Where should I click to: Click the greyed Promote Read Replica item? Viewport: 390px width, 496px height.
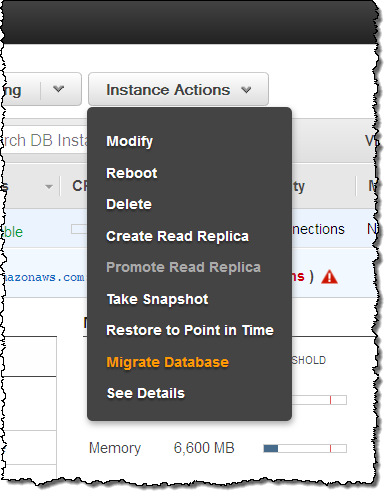click(183, 267)
